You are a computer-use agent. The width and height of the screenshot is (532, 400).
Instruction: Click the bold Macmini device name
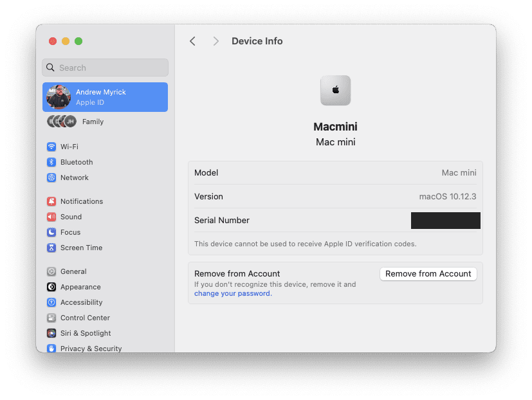[x=335, y=127]
